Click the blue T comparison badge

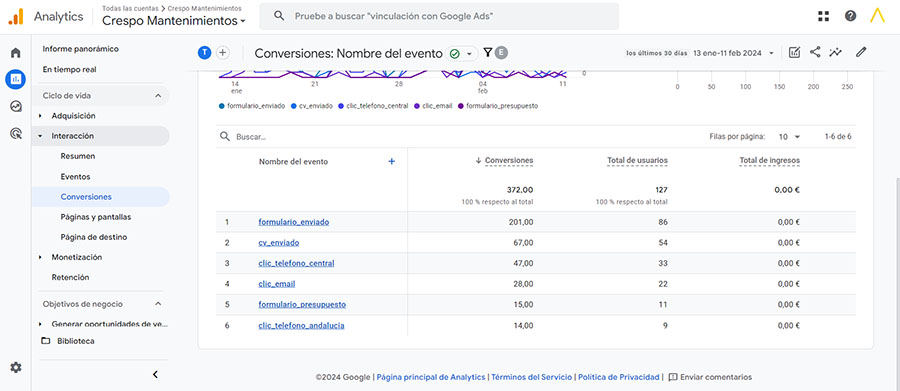click(204, 53)
